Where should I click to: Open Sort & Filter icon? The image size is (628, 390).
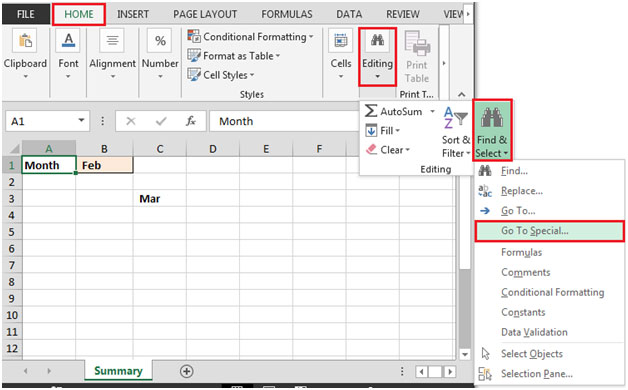coord(455,118)
